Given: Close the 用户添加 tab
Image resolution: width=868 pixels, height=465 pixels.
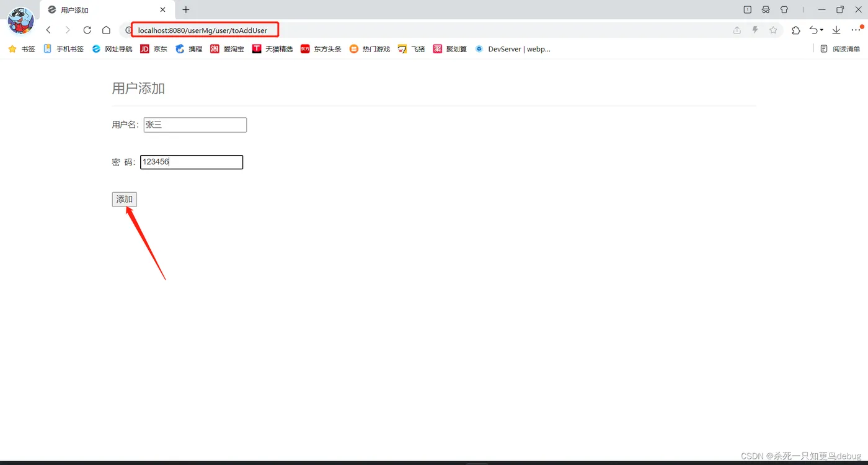Looking at the screenshot, I should tap(163, 10).
